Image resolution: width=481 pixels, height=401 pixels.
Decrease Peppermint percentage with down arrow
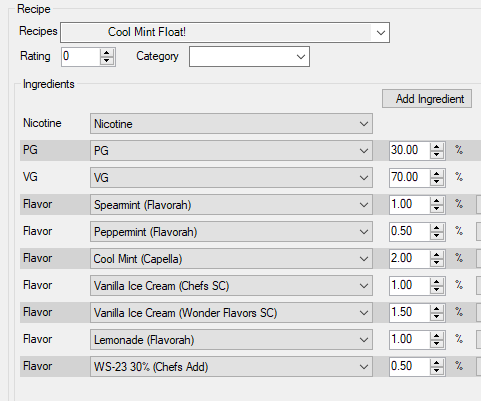[437, 235]
